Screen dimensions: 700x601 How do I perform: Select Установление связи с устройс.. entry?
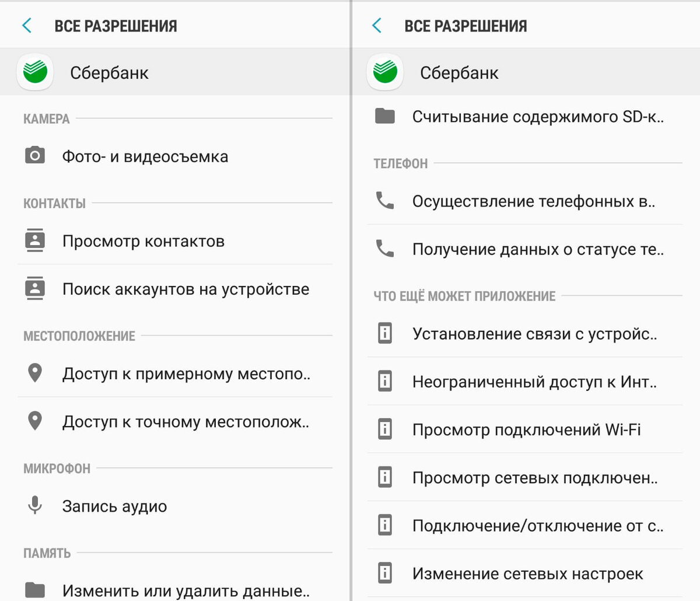tap(525, 333)
